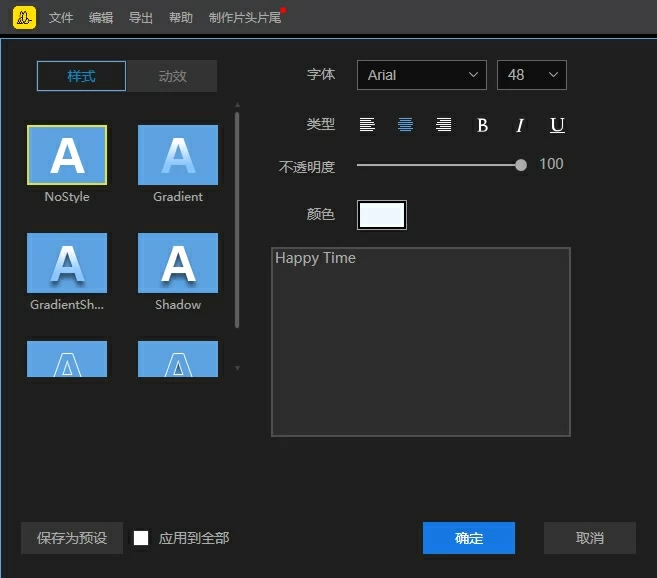Click the scroll up arrow of style list
The width and height of the screenshot is (657, 578).
237,105
